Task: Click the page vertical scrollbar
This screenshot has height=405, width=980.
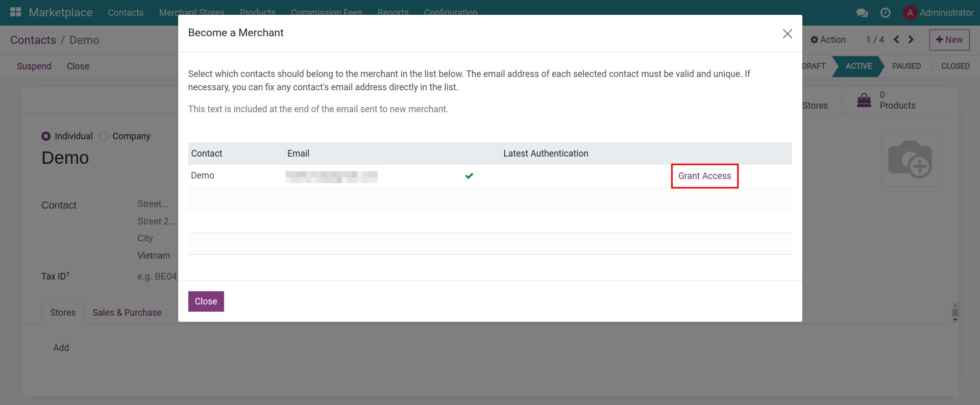Action: [x=955, y=313]
